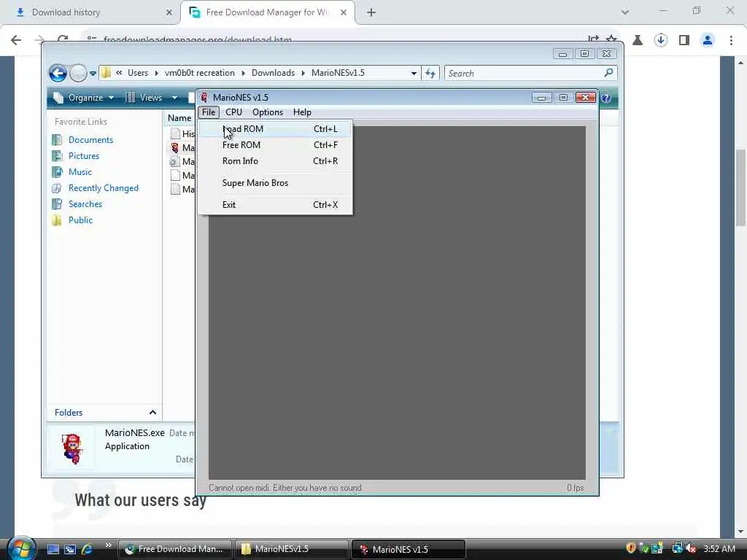Image resolution: width=747 pixels, height=560 pixels.
Task: Open the browser profile icon
Action: point(708,40)
